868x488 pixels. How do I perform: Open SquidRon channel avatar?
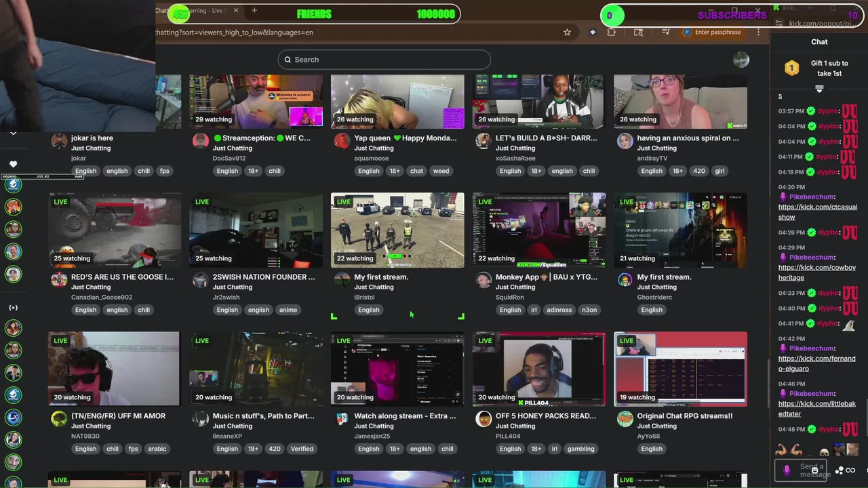click(483, 280)
